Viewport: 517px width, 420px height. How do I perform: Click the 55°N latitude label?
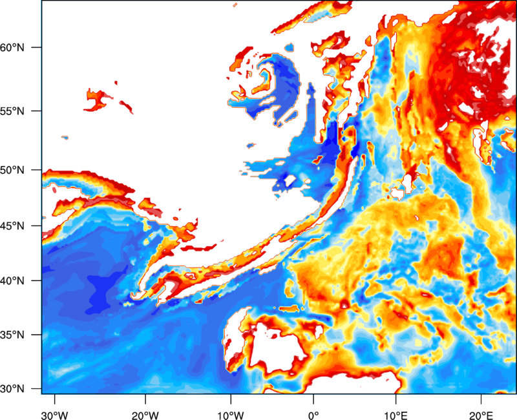click(12, 111)
